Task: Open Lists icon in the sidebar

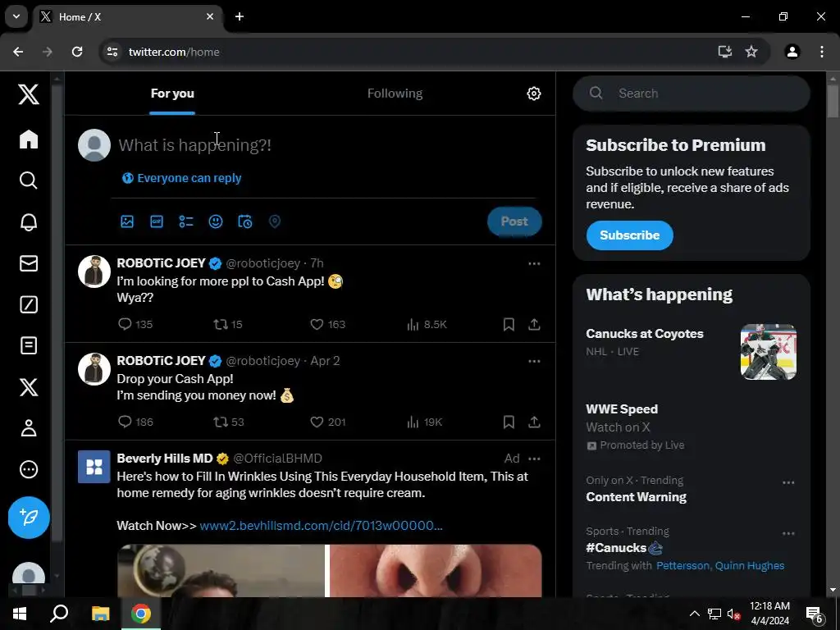Action: pos(29,345)
